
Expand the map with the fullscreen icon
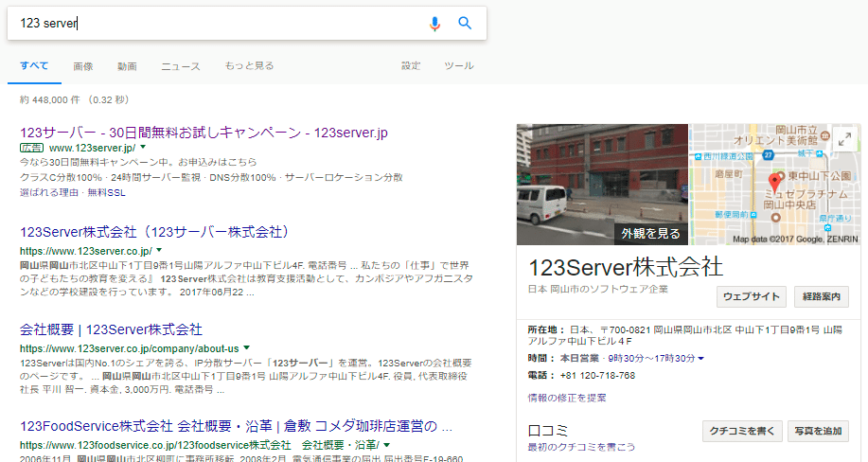pos(844,139)
